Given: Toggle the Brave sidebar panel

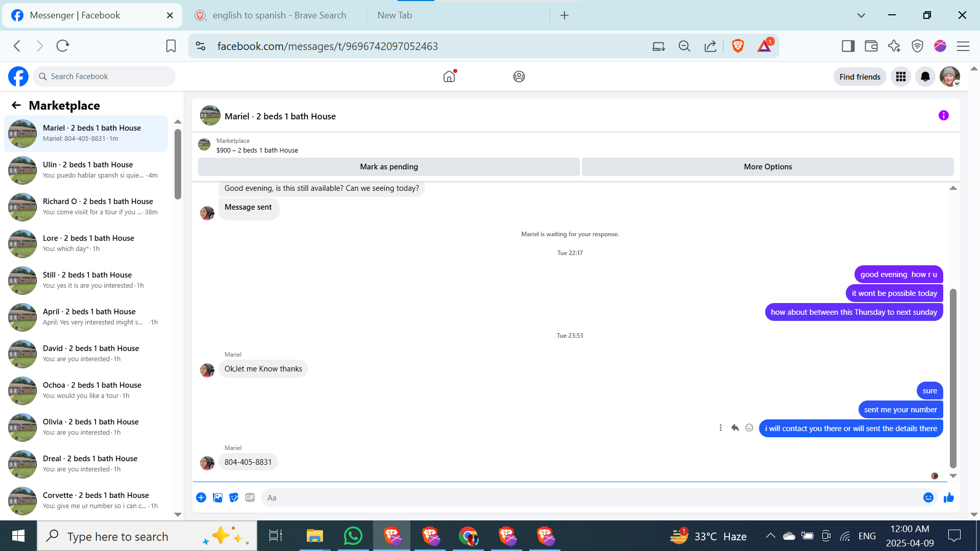Looking at the screenshot, I should (848, 46).
